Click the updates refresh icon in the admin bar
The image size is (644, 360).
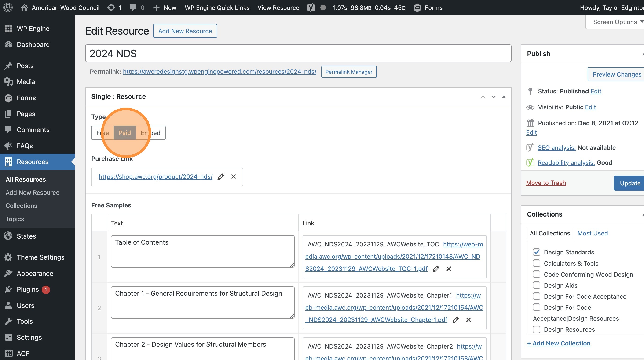point(111,7)
